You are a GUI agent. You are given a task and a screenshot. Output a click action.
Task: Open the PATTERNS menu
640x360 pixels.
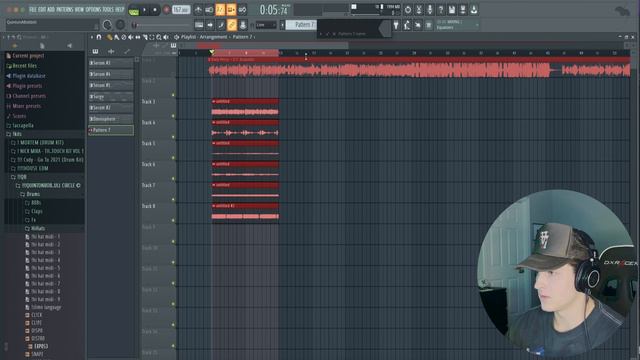[64, 9]
